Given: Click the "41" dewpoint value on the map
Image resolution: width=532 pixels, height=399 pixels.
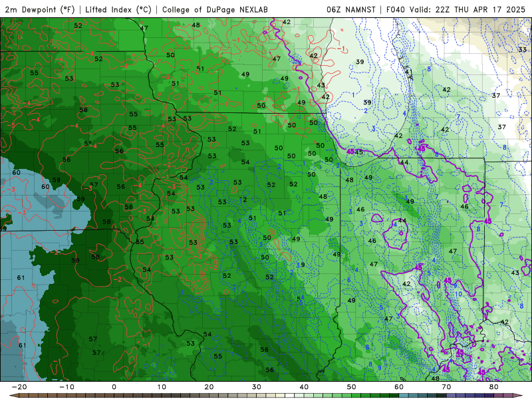Looking at the screenshot, I should click(x=408, y=72).
